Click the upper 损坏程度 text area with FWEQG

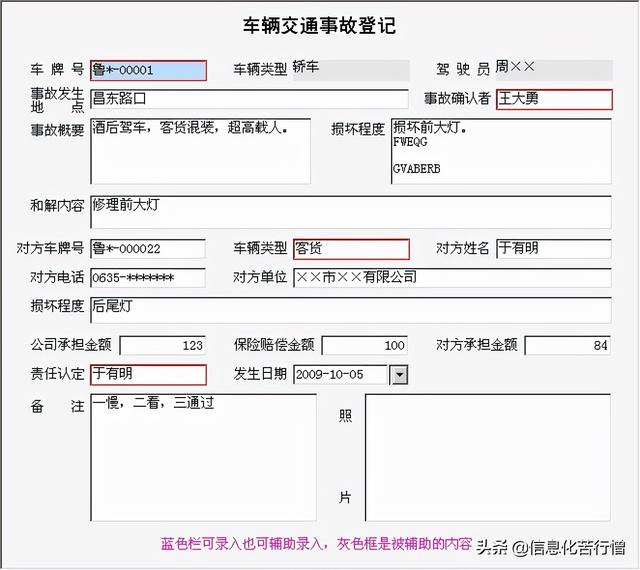pyautogui.click(x=501, y=151)
